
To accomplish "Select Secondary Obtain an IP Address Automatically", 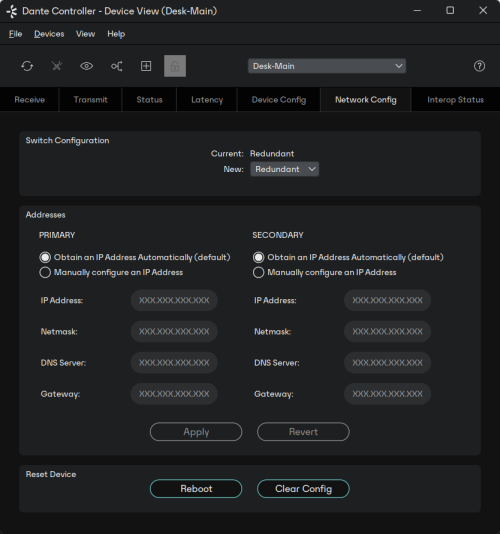I will pyautogui.click(x=348, y=257).
